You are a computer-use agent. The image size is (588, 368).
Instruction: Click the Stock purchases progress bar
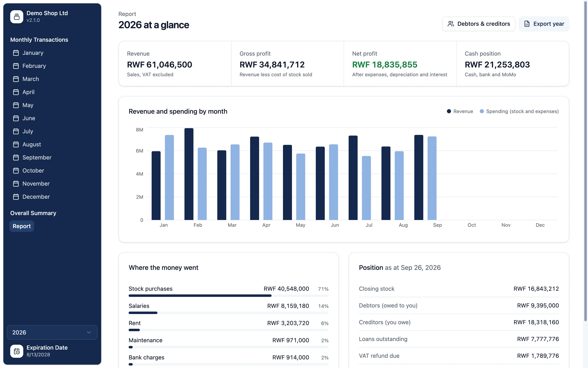(x=228, y=296)
